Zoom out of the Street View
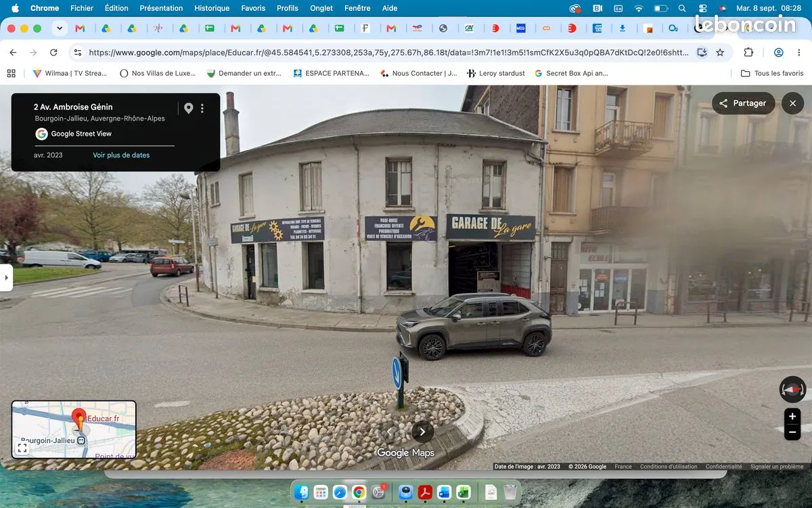The image size is (812, 508). pos(792,432)
